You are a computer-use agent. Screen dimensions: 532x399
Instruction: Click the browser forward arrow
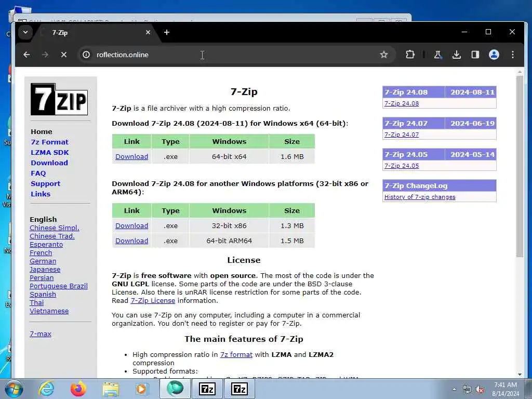pyautogui.click(x=45, y=55)
